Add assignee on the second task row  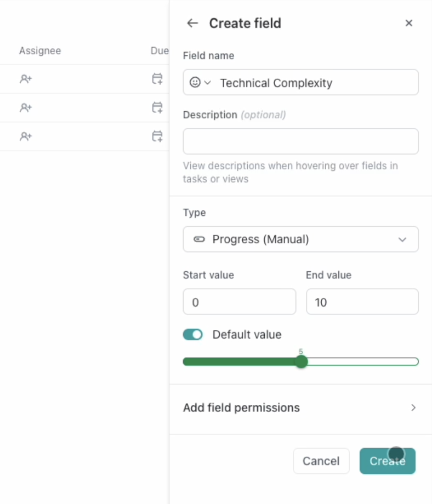click(x=26, y=108)
